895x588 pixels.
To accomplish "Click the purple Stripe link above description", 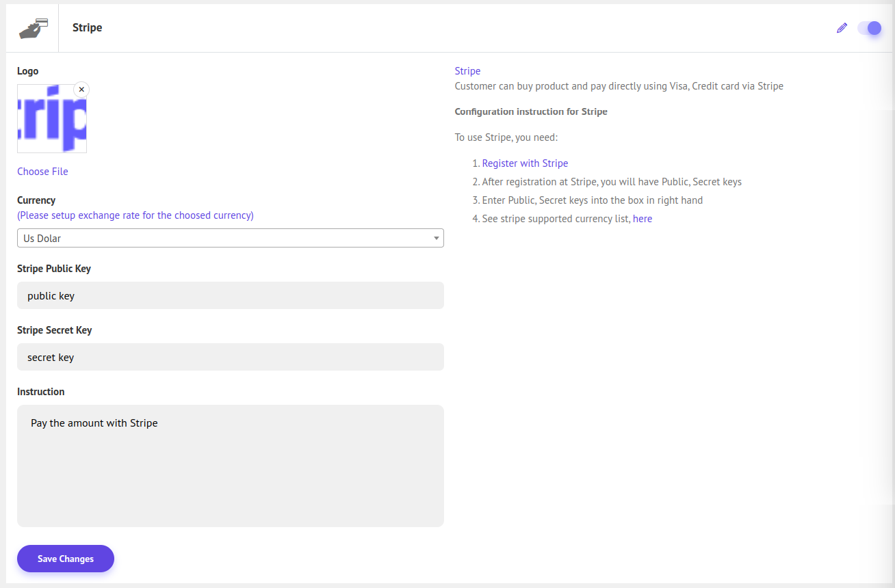I will (x=467, y=71).
